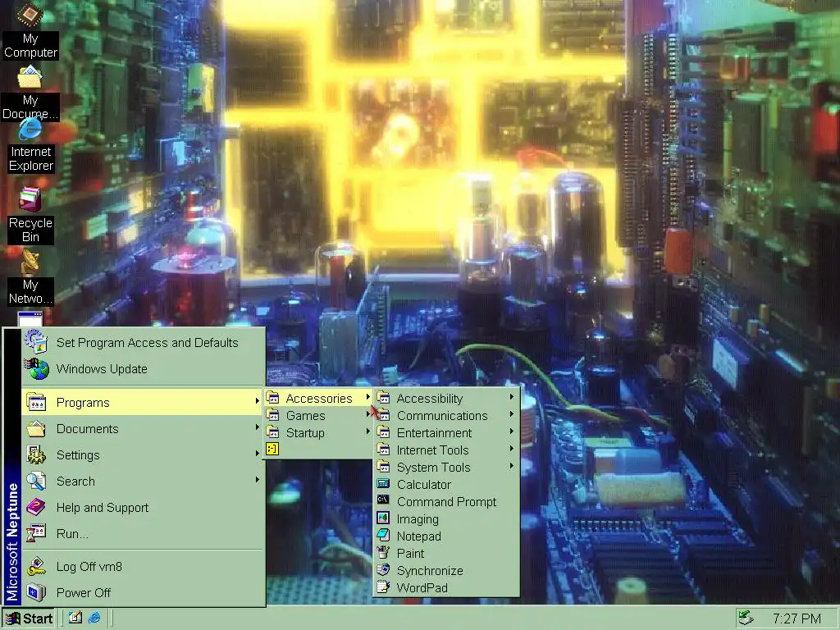The height and width of the screenshot is (630, 840).
Task: Click the WordPad icon in Accessories
Action: pos(383,587)
